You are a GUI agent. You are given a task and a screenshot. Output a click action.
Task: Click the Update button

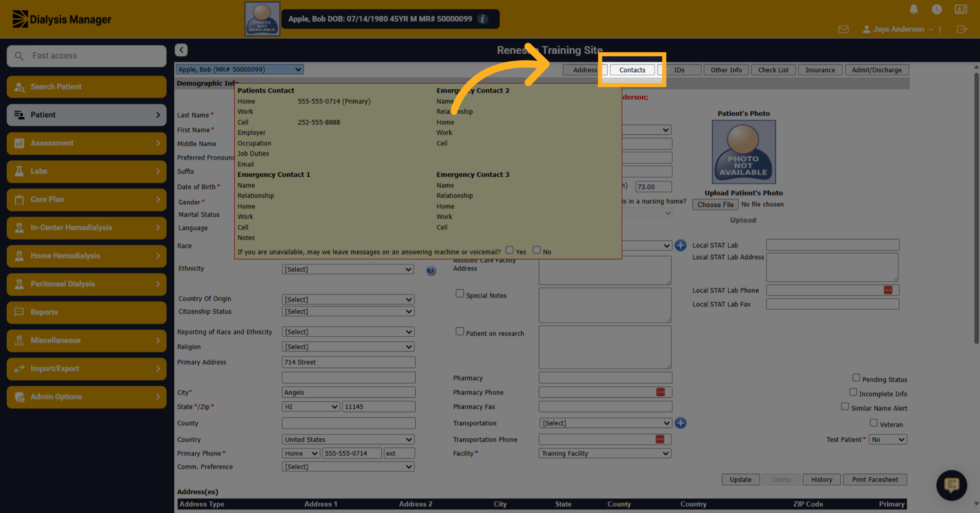coord(740,480)
